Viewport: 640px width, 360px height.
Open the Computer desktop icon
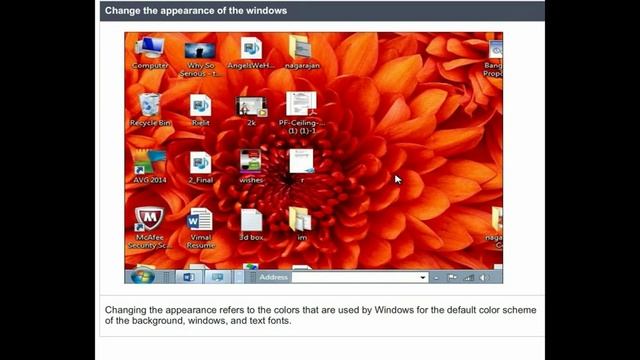pyautogui.click(x=150, y=52)
